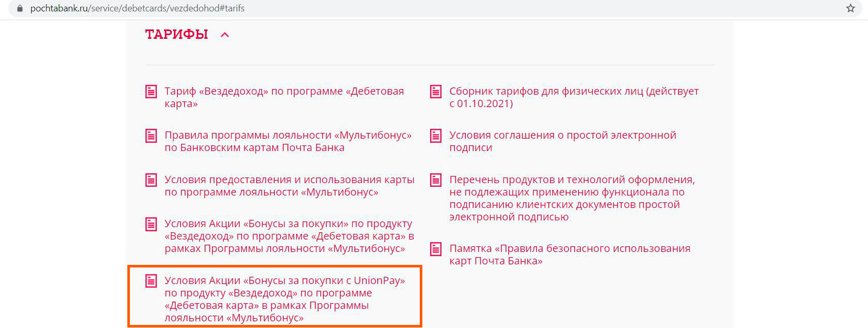Click document icon beside Памятка о безопасности карт
Image resolution: width=868 pixels, height=328 pixels.
click(436, 249)
